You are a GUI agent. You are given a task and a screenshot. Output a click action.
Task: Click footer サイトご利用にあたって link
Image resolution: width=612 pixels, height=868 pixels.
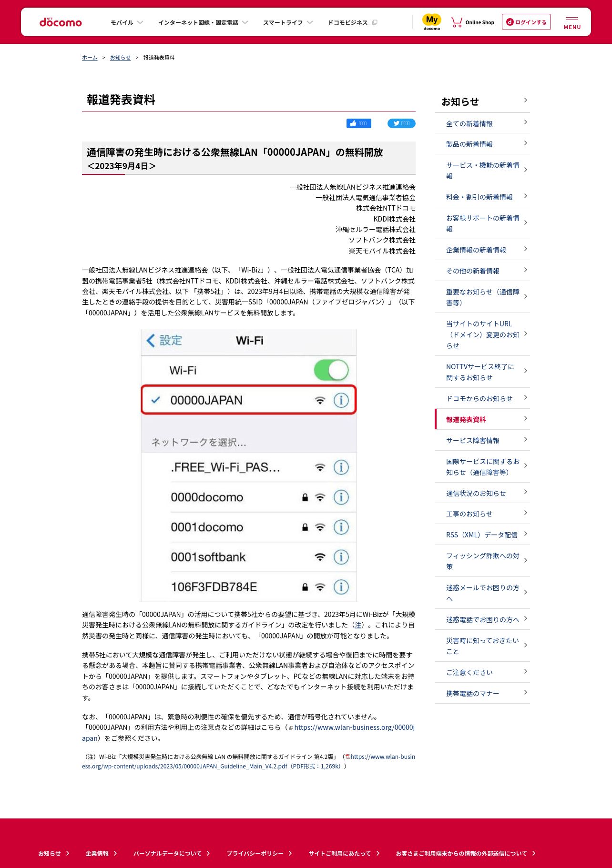tap(344, 853)
